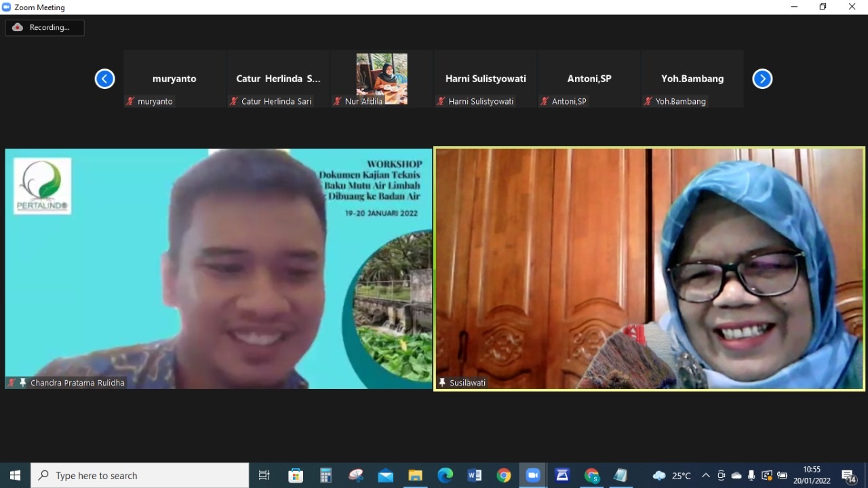Select muryanto participant tile
This screenshot has width=868, height=488.
(174, 79)
